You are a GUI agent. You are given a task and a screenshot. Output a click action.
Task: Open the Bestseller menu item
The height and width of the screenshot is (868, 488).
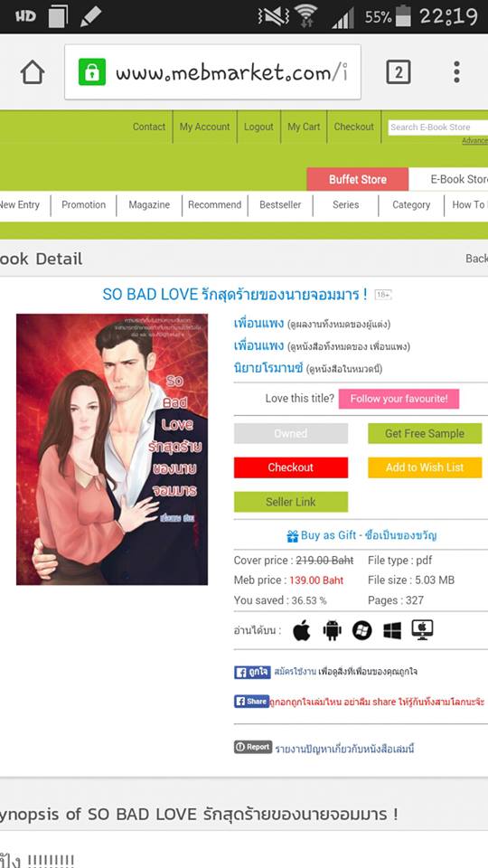pyautogui.click(x=280, y=205)
